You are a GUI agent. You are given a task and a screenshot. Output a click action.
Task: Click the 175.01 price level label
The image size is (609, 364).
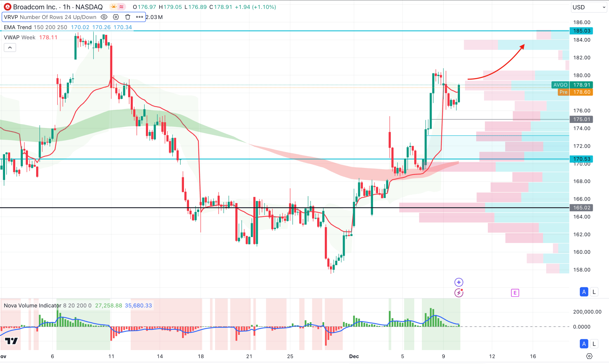pos(581,119)
